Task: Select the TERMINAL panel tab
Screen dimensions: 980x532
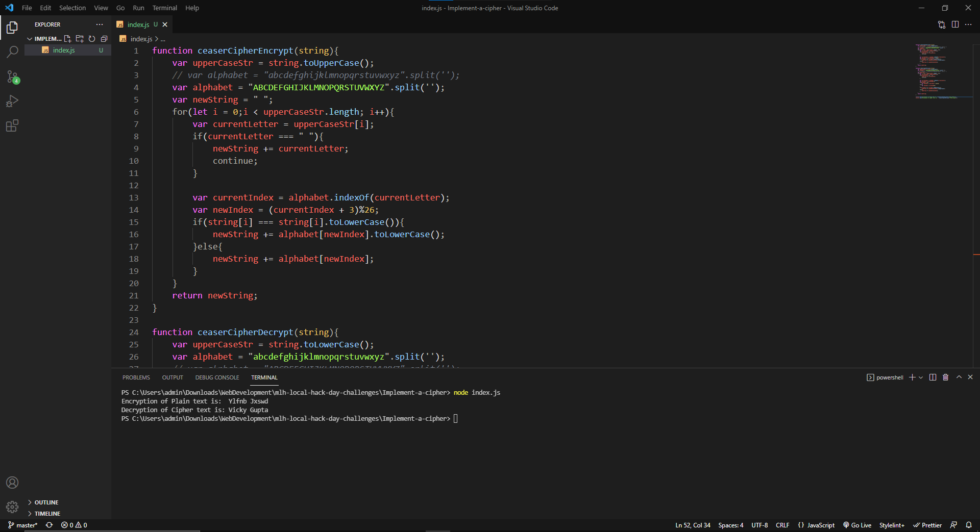Action: pos(264,377)
